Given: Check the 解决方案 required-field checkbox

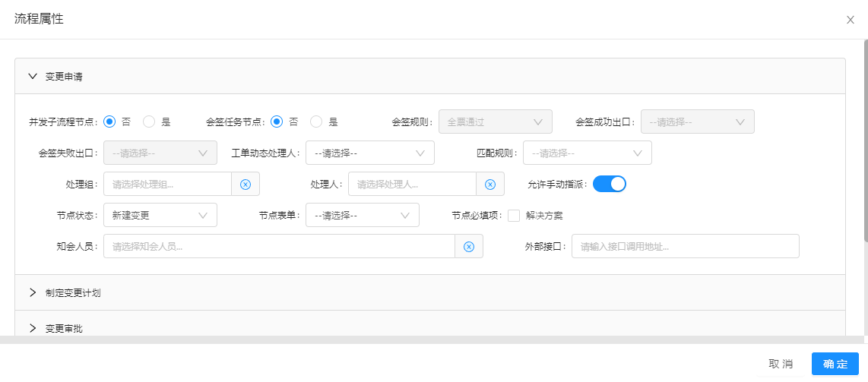Looking at the screenshot, I should click(514, 216).
